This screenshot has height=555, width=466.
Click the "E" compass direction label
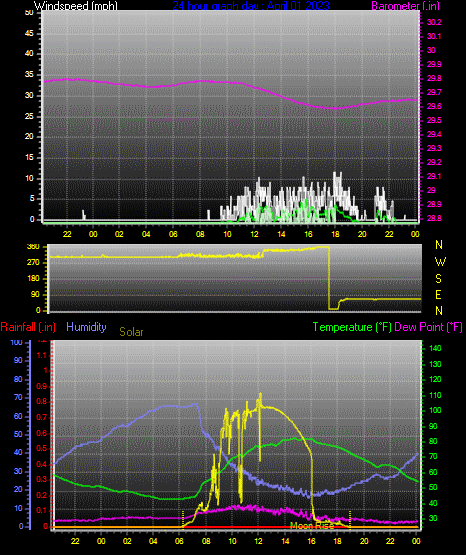pos(438,294)
